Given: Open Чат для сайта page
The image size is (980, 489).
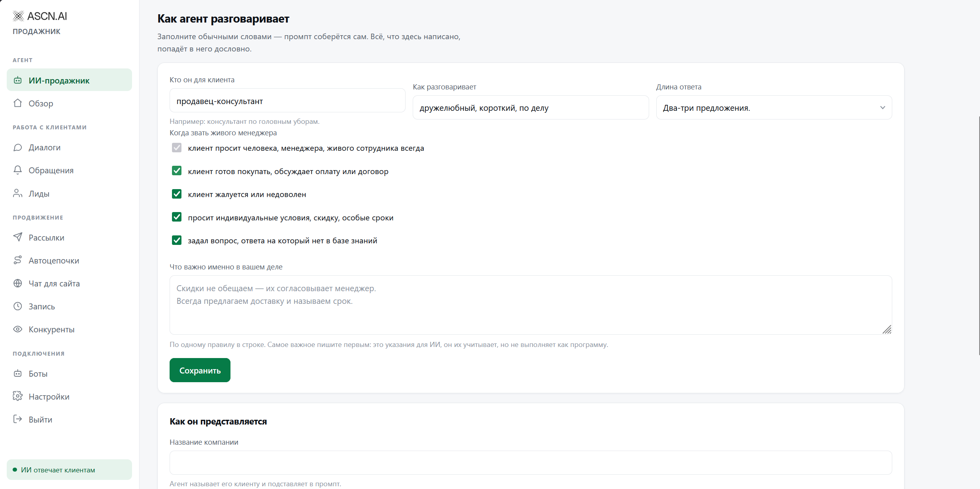Looking at the screenshot, I should (x=69, y=283).
